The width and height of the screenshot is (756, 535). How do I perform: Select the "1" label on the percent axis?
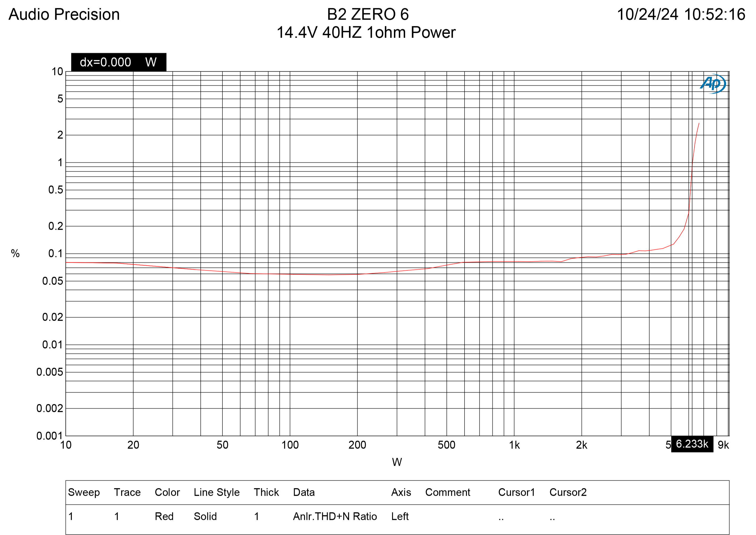point(60,163)
